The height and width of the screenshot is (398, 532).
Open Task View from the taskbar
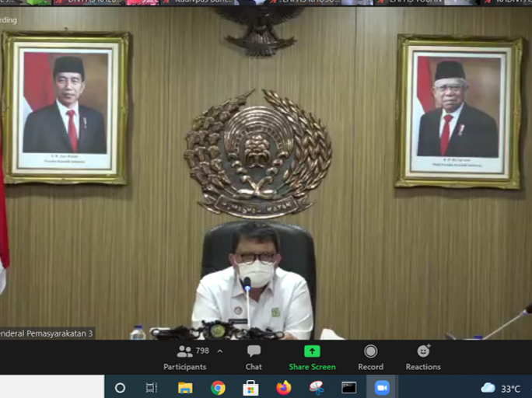[152, 388]
